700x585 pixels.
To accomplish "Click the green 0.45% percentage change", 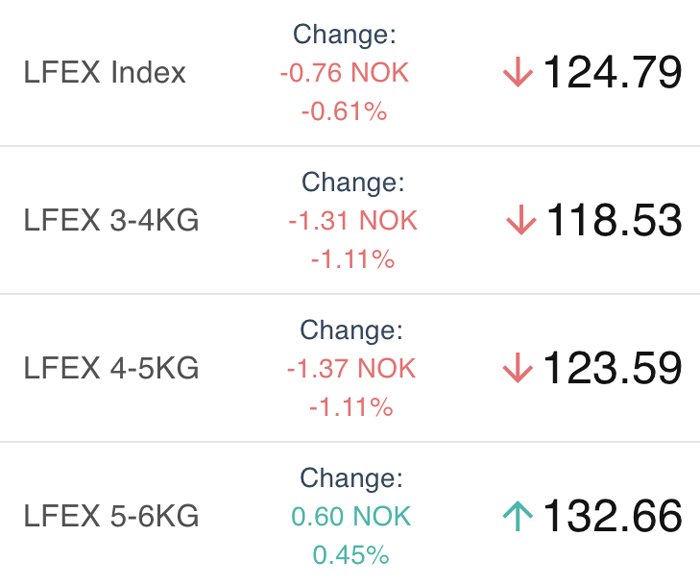I will pyautogui.click(x=351, y=555).
